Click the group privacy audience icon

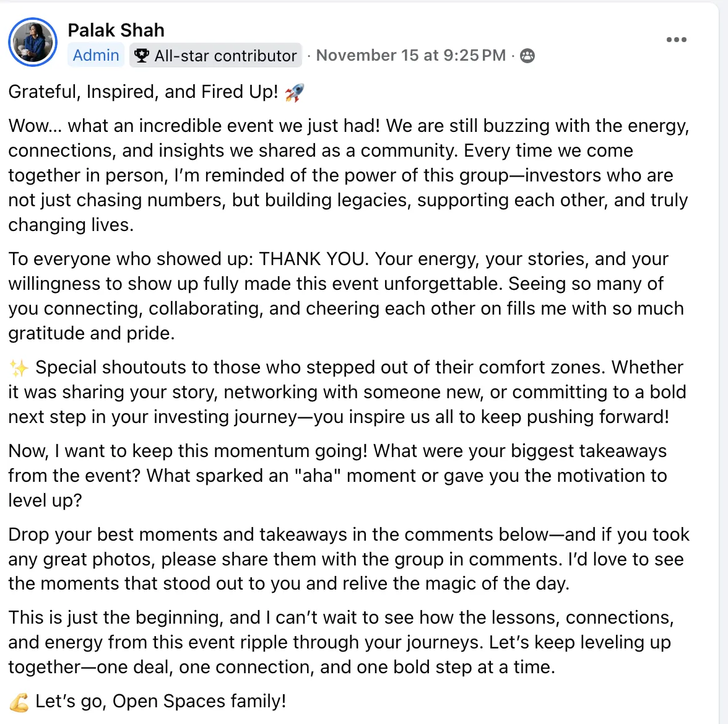point(527,56)
